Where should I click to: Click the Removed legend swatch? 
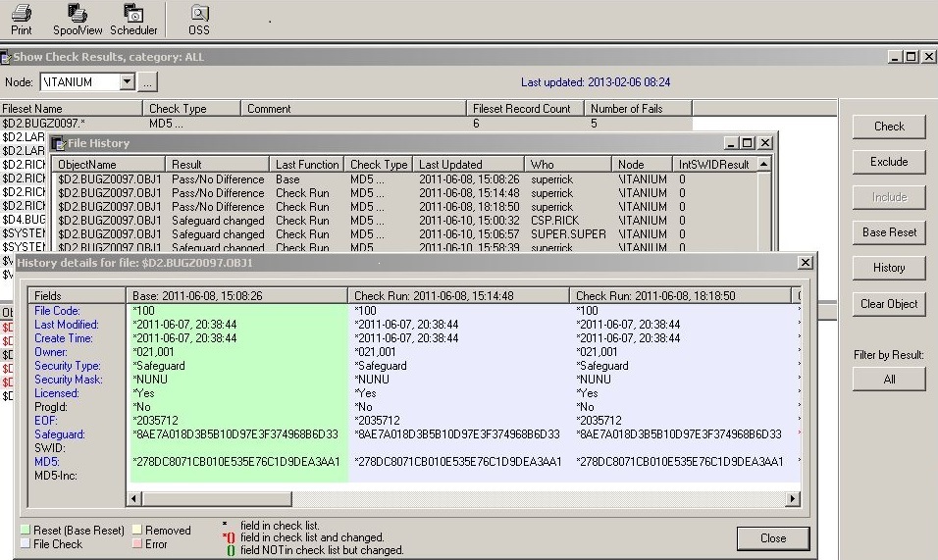(137, 530)
